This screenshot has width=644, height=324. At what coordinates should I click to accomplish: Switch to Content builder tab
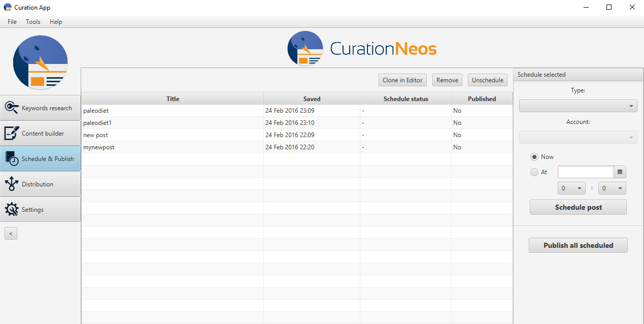[40, 133]
